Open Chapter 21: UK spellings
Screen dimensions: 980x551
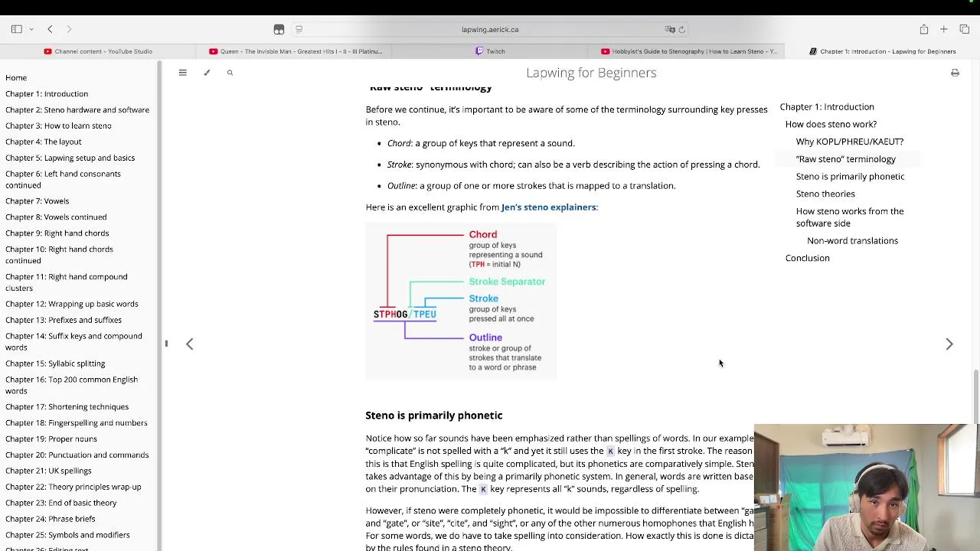(48, 471)
